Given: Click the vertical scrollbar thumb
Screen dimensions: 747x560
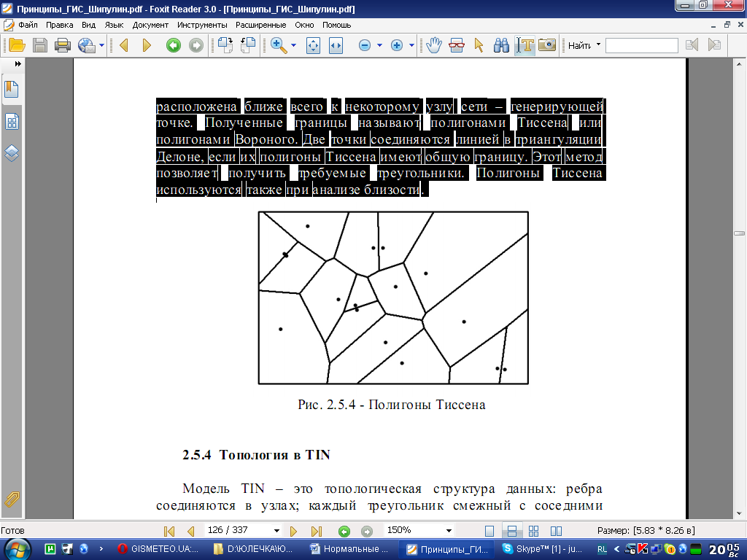Looking at the screenshot, I should 739,233.
